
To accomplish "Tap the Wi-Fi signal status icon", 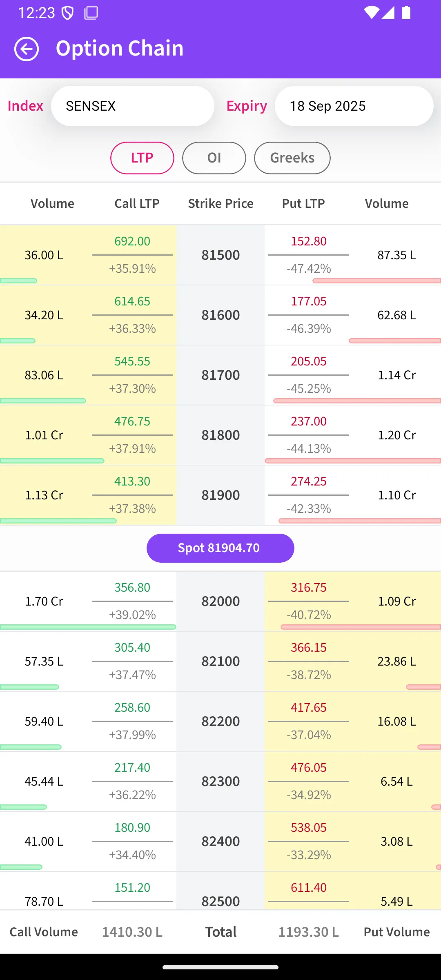I will [371, 13].
